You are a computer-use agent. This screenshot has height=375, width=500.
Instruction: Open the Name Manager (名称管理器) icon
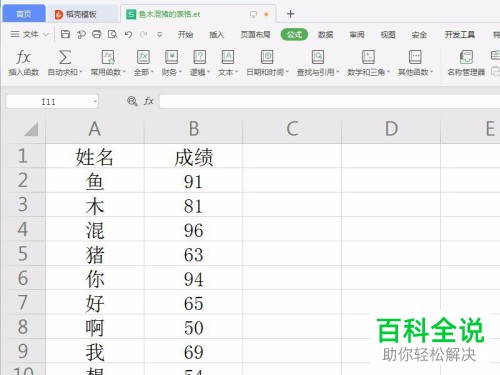466,57
